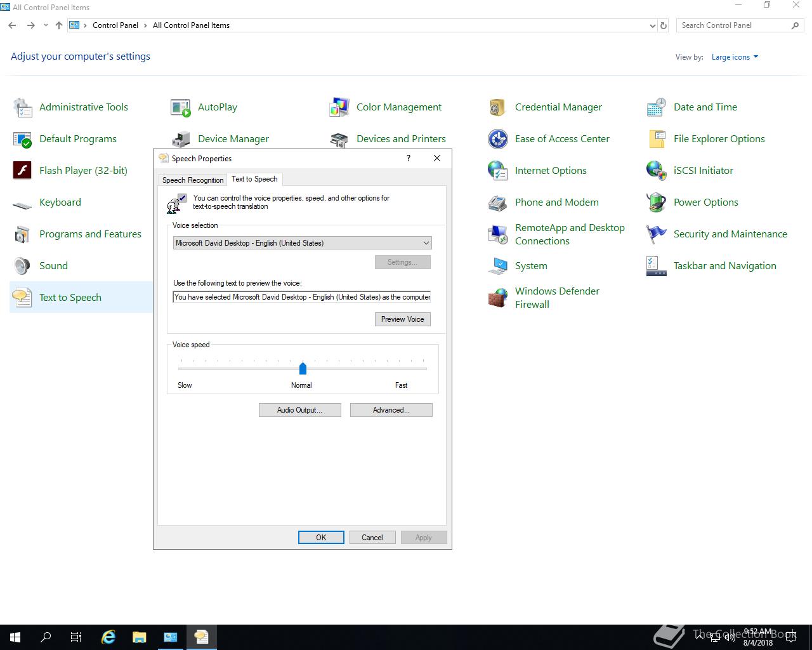Open the Audio Output settings
812x650 pixels.
pos(299,410)
